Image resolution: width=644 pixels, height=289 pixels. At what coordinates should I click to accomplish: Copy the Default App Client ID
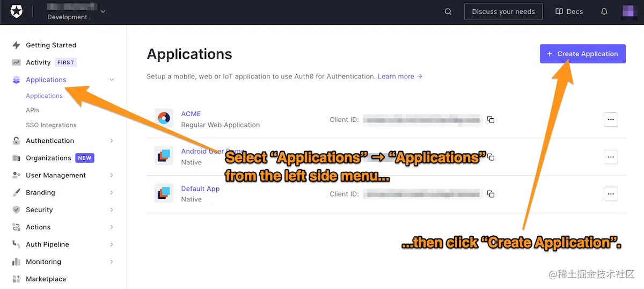[x=491, y=194]
